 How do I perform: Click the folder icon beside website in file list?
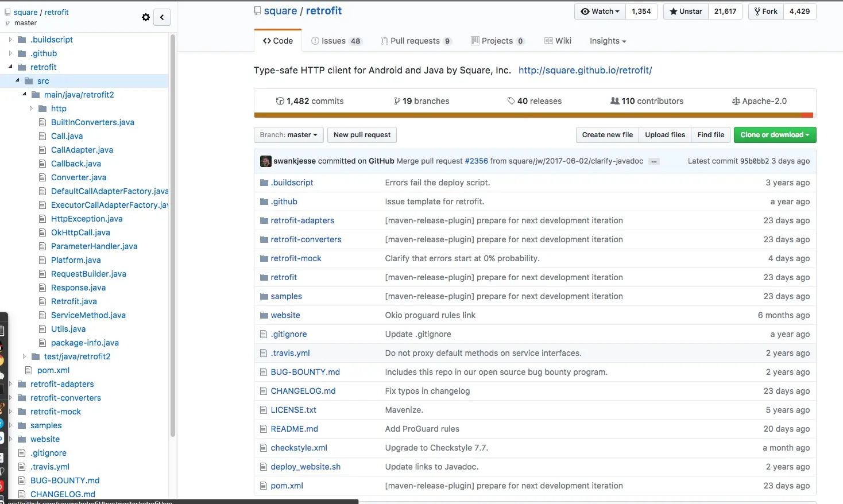264,315
